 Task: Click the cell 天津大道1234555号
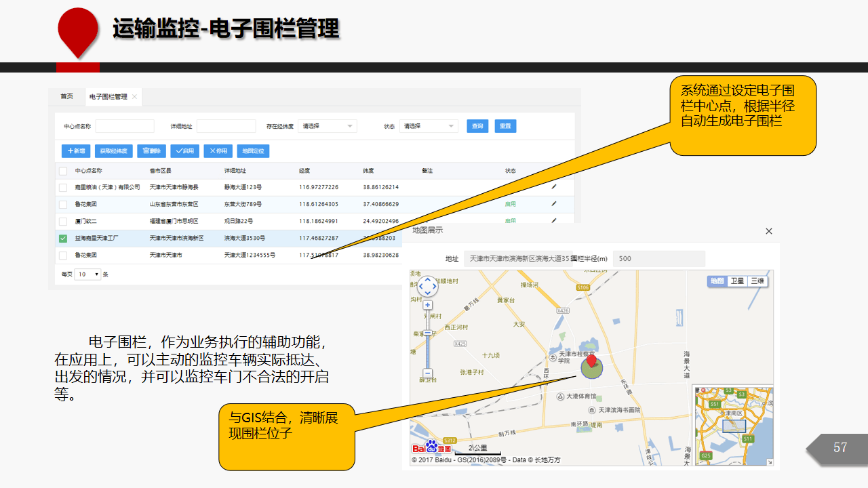pyautogui.click(x=250, y=256)
